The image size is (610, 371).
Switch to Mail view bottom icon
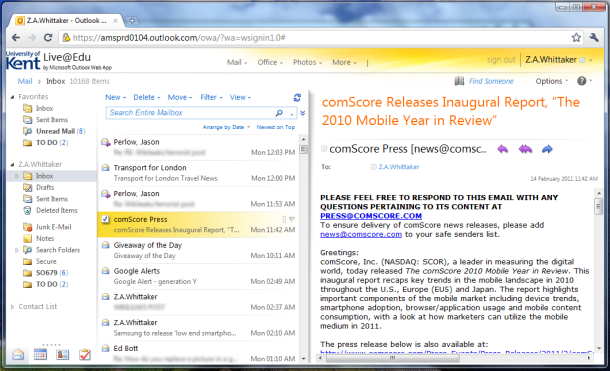18,354
